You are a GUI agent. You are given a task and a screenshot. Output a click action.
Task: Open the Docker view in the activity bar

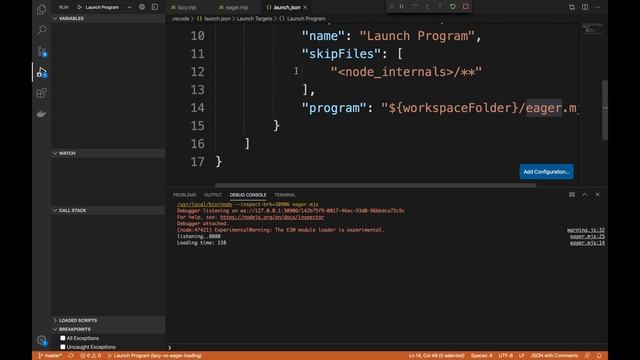tap(41, 114)
